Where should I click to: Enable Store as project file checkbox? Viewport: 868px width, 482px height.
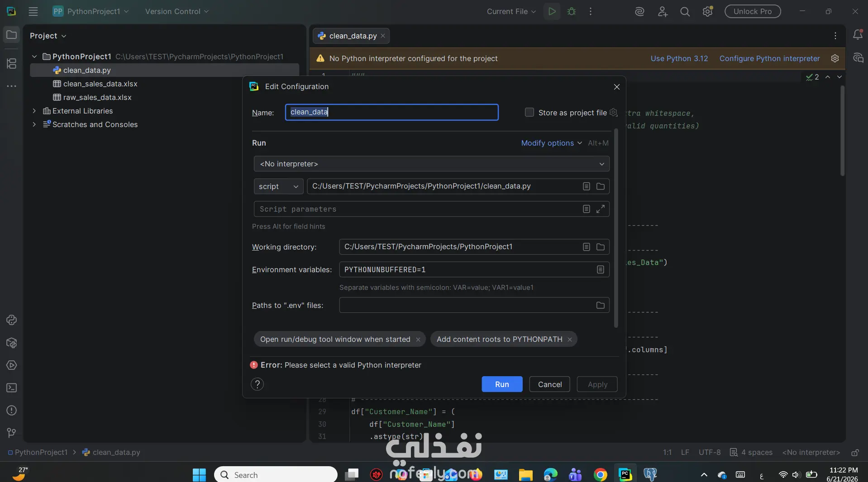(529, 112)
